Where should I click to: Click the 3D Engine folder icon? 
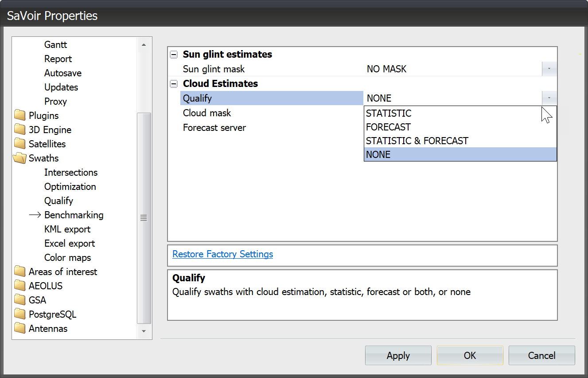click(x=19, y=130)
